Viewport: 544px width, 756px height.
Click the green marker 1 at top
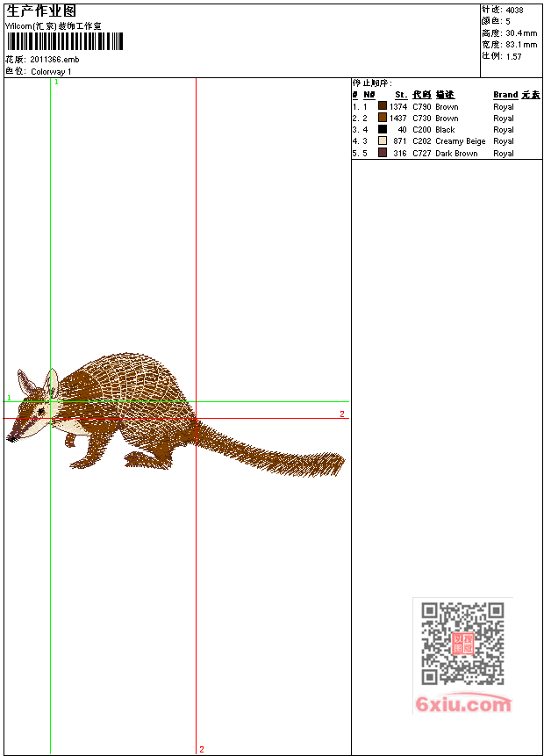56,82
